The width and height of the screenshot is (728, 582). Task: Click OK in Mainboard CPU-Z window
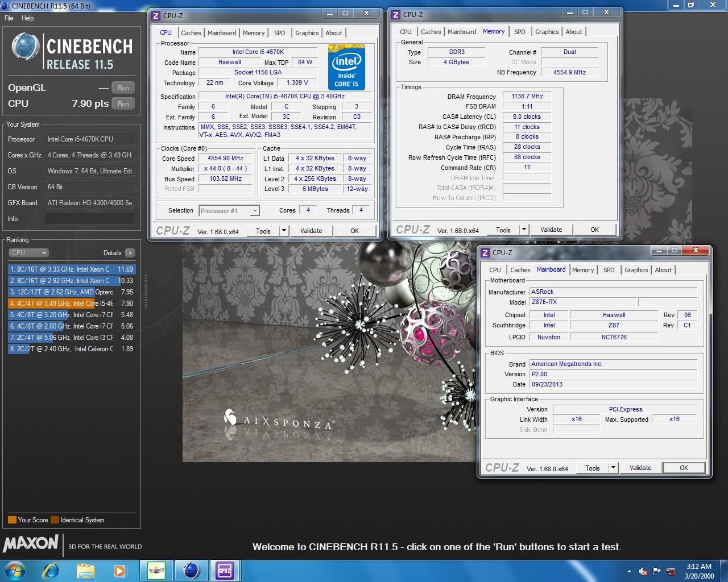click(x=684, y=468)
